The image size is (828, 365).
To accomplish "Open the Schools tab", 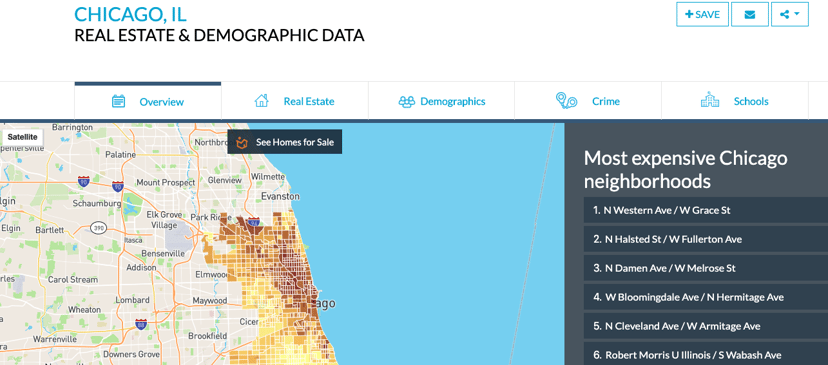I will coord(735,101).
